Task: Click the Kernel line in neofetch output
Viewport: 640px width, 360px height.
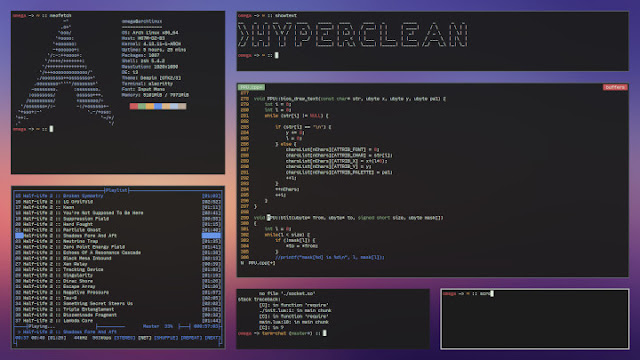Action: pos(151,44)
